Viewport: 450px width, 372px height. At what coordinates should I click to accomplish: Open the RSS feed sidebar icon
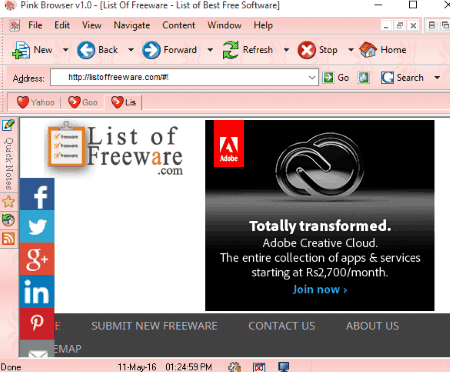pyautogui.click(x=8, y=239)
